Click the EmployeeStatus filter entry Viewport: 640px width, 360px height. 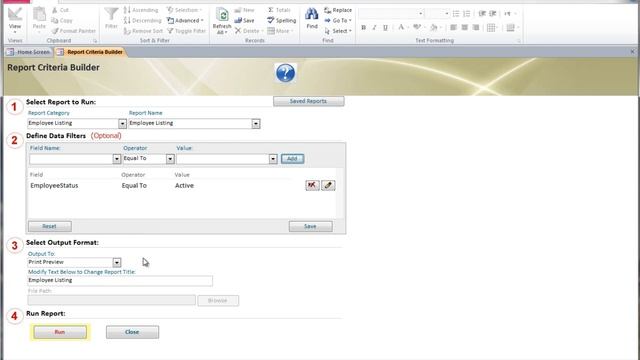54,185
